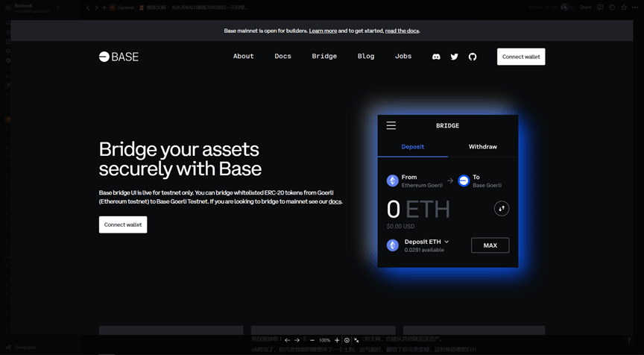Zoom in with the plus icon
Image resolution: width=644 pixels, height=355 pixels.
(337, 340)
